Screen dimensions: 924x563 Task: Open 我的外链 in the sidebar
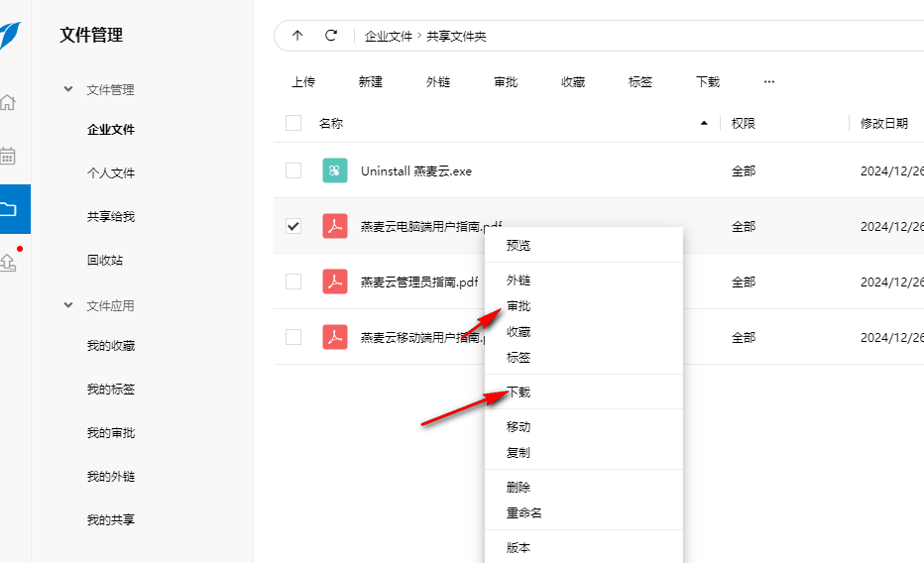[111, 477]
